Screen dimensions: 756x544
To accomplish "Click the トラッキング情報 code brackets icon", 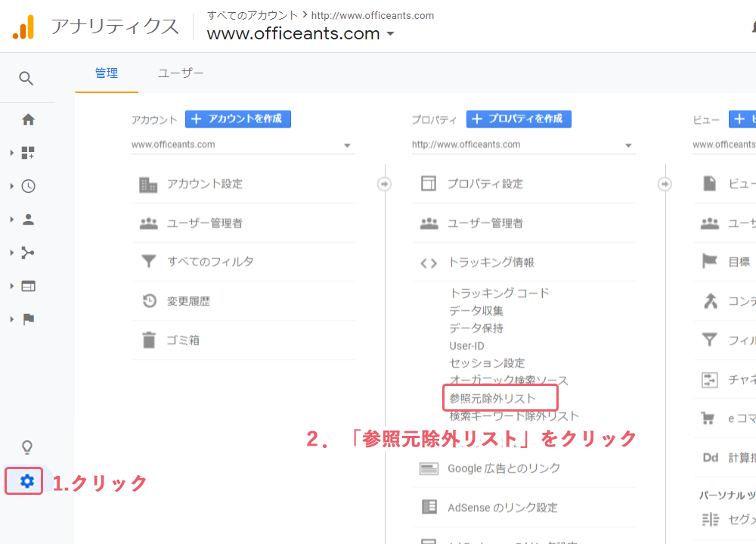I will [x=429, y=263].
